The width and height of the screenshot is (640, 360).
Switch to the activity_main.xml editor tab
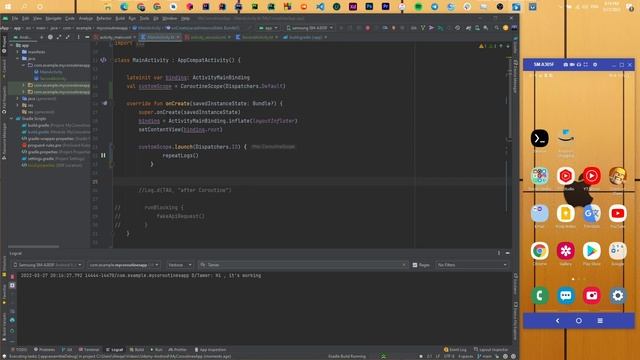[x=115, y=37]
